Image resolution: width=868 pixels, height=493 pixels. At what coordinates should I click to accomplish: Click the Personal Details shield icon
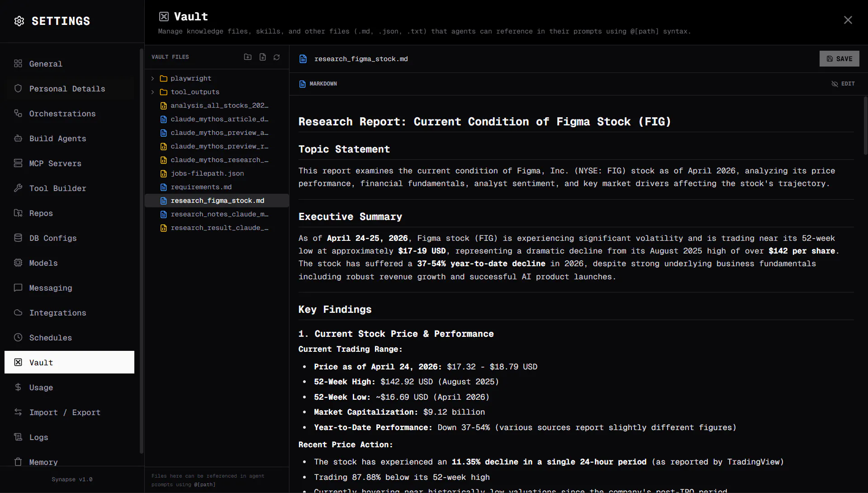point(18,88)
